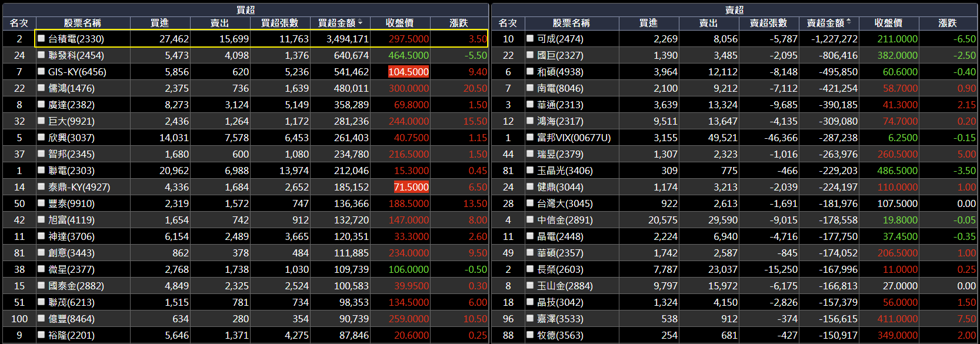Viewport: 980px width, 344px height.
Task: Click net sell amount -1,227,272
Action: pyautogui.click(x=834, y=38)
